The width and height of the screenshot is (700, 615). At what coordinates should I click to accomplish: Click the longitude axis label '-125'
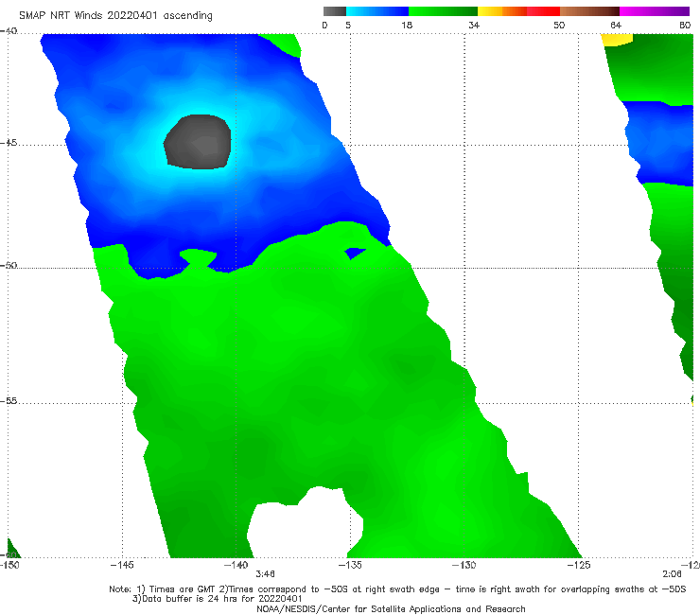[x=579, y=565]
